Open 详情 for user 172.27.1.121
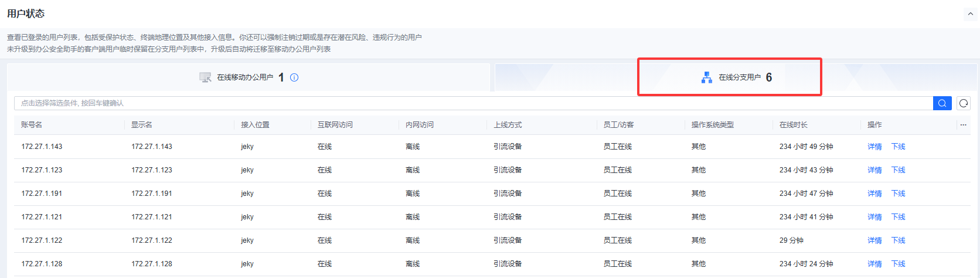This screenshot has height=278, width=980. (874, 217)
